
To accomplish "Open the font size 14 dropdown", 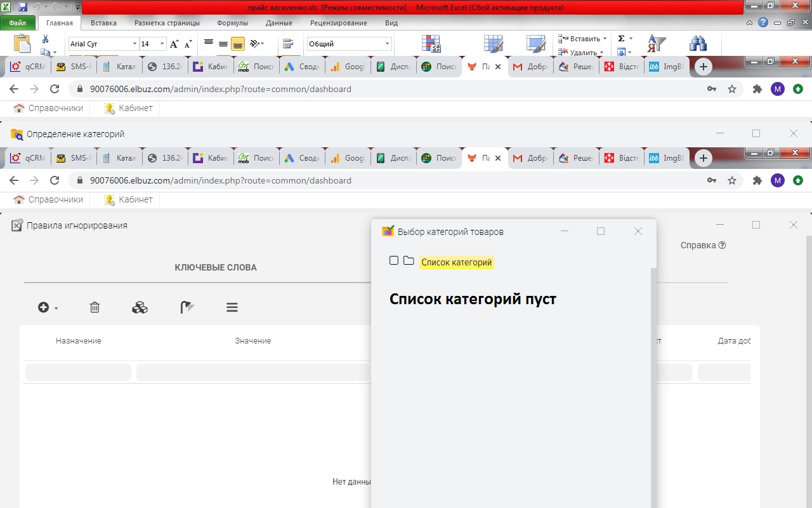I will [x=162, y=44].
